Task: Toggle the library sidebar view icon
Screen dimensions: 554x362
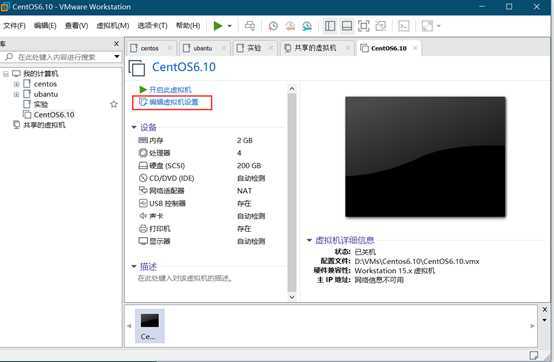Action: click(330, 26)
